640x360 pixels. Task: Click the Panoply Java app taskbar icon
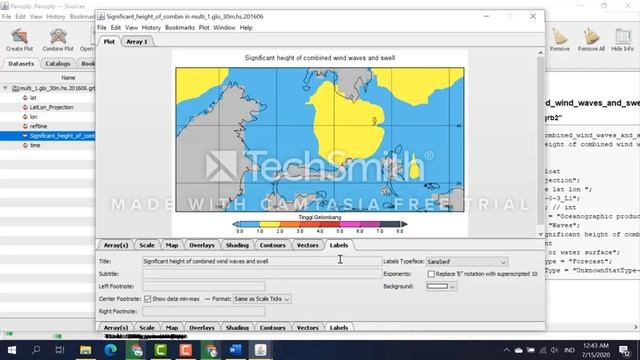coord(260,350)
